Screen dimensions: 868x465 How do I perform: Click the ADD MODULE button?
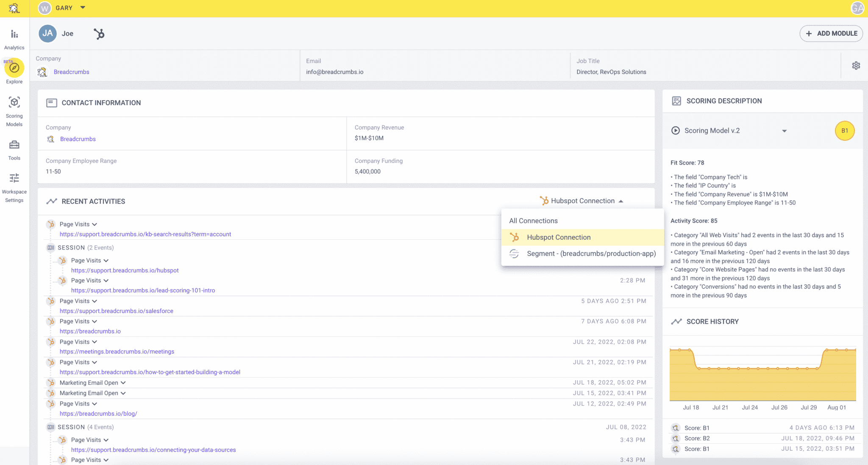tap(831, 34)
